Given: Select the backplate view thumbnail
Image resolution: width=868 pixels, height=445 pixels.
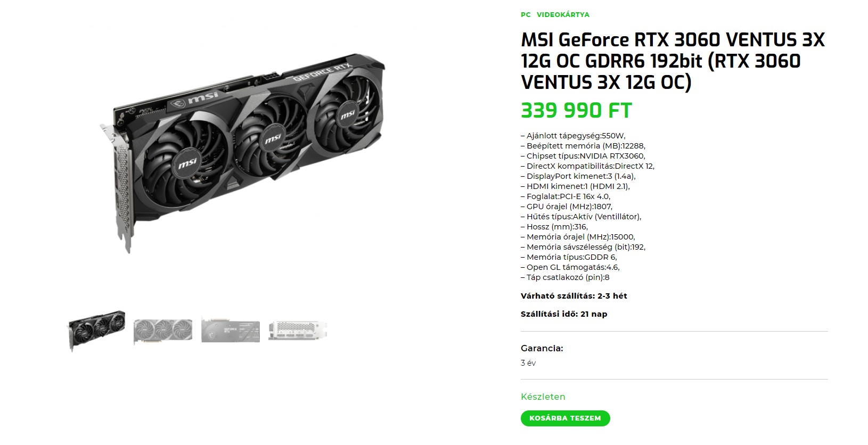Looking at the screenshot, I should click(231, 331).
